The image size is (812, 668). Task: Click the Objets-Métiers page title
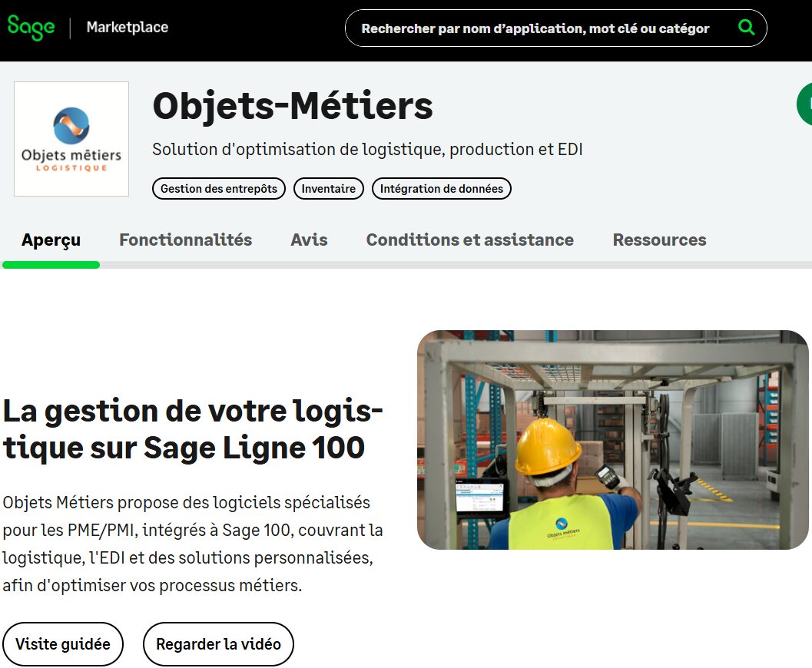(293, 106)
